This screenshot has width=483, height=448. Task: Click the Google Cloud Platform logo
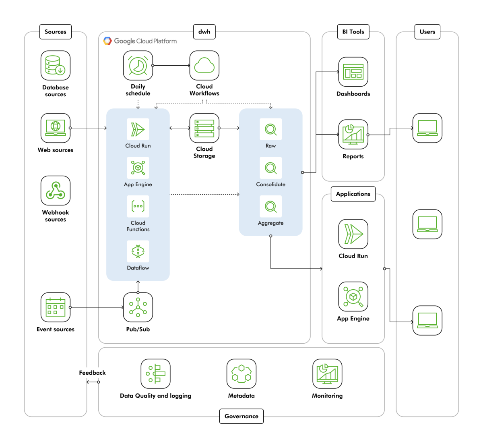140,41
